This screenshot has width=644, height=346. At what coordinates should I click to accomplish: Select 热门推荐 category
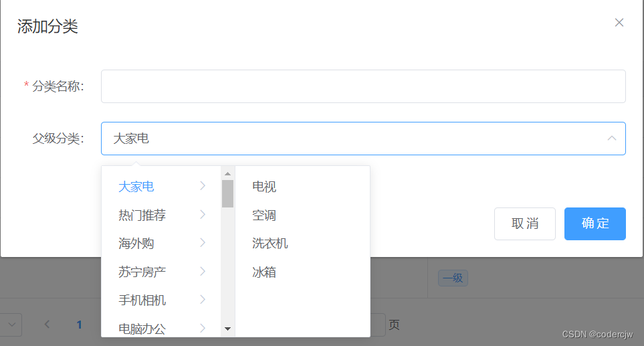coord(142,215)
